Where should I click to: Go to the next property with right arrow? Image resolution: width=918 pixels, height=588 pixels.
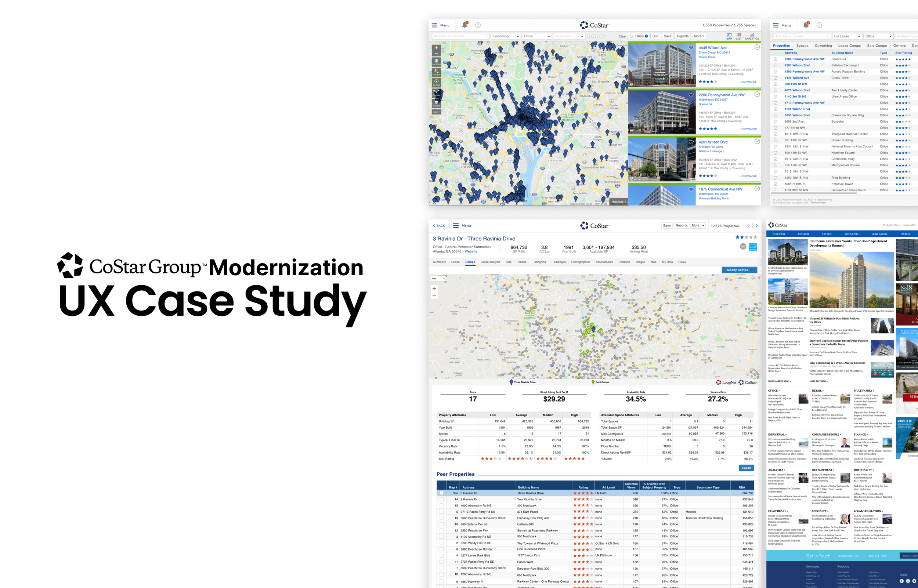[756, 226]
